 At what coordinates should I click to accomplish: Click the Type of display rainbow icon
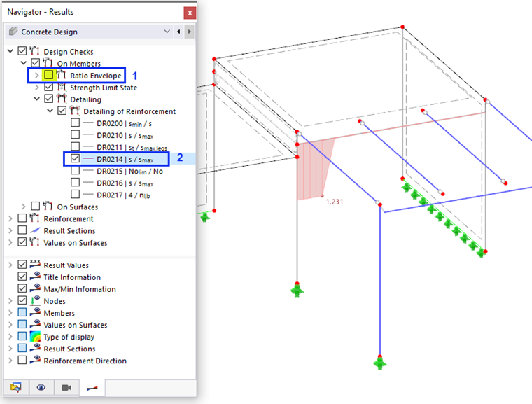pos(35,337)
